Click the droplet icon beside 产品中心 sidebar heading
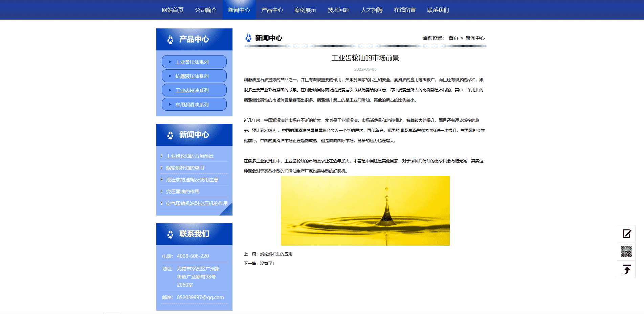 (170, 40)
